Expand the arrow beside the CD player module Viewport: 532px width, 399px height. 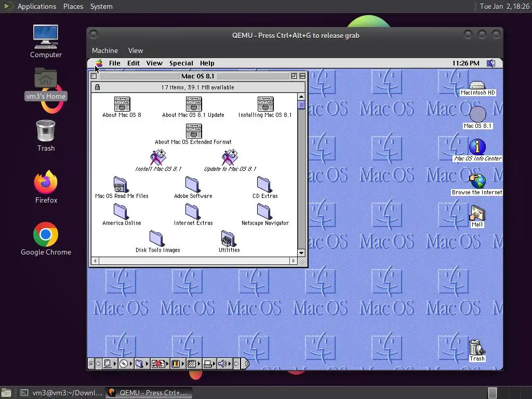pyautogui.click(x=131, y=364)
